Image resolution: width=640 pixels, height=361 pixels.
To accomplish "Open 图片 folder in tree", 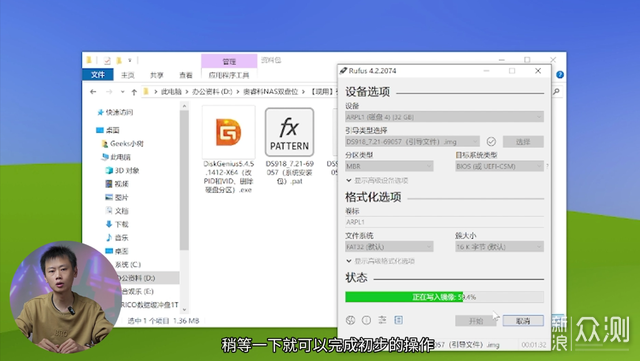I will (117, 198).
